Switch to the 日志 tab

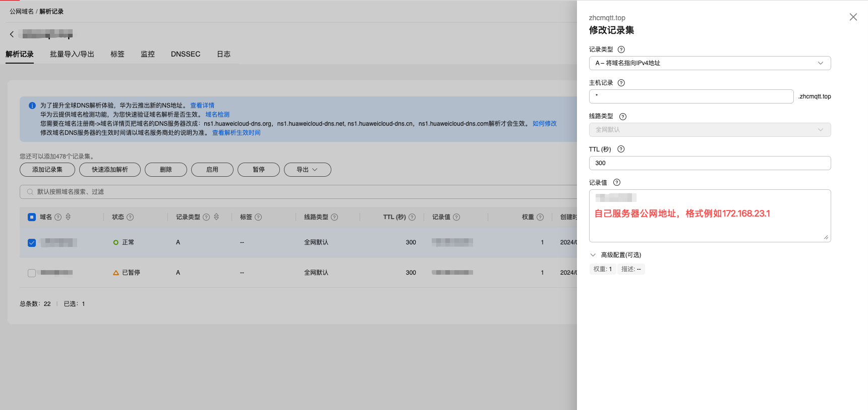point(224,54)
